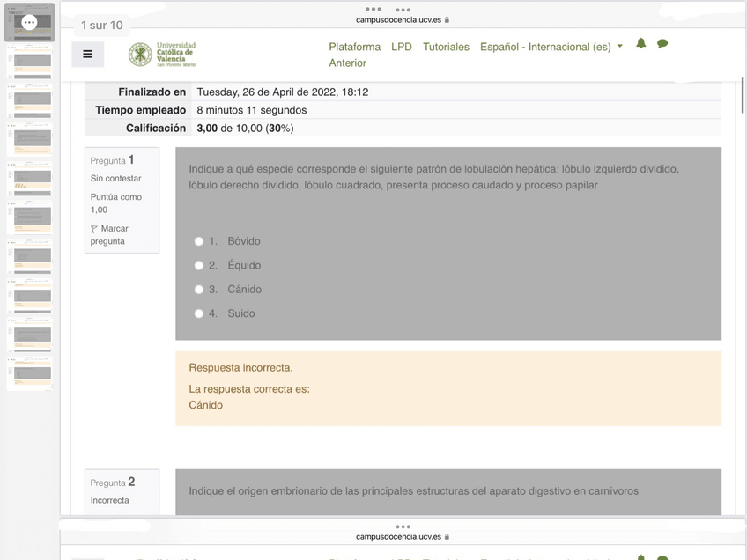747x560 pixels.
Task: Click the LPD menu item
Action: pos(402,46)
